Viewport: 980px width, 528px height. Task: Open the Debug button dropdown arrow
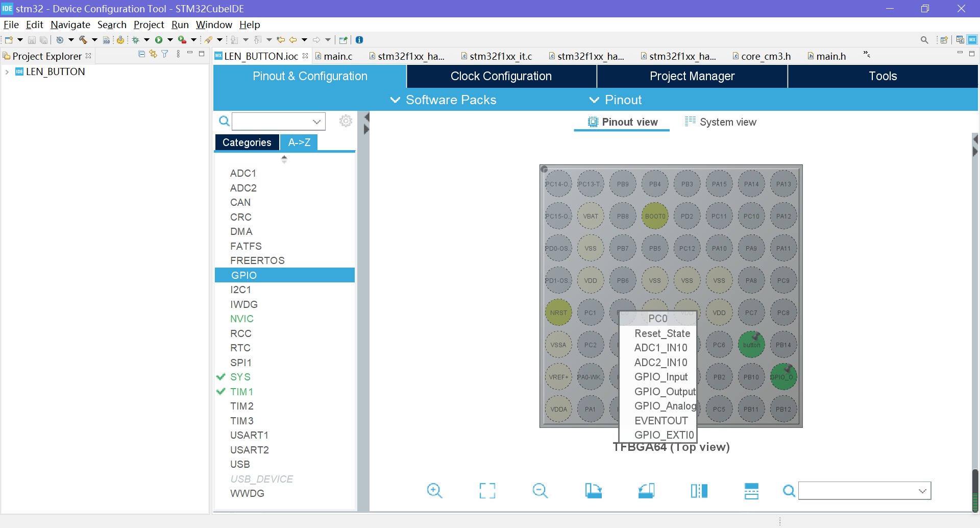pyautogui.click(x=146, y=40)
